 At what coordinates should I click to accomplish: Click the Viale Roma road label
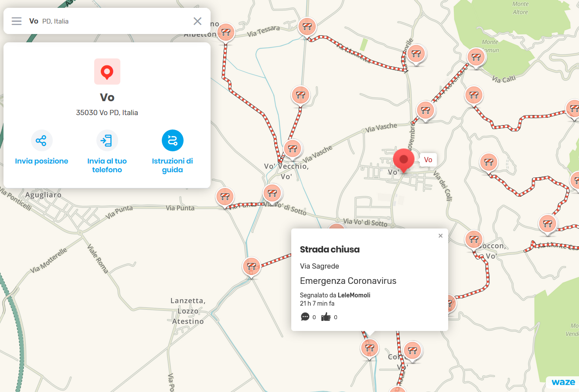pos(98,259)
